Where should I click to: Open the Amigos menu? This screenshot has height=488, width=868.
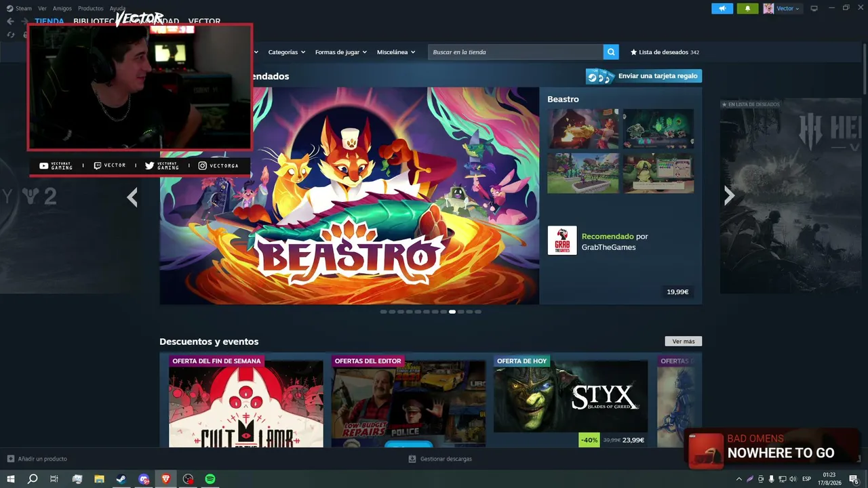[x=62, y=9]
